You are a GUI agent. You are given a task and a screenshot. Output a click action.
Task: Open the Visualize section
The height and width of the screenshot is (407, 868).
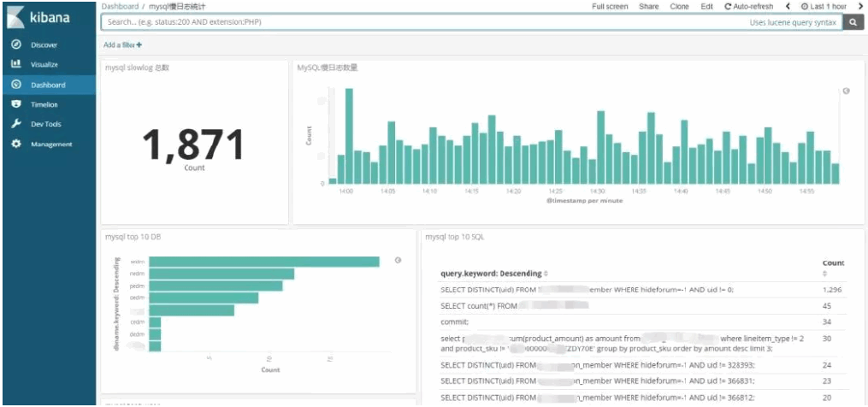pos(44,64)
